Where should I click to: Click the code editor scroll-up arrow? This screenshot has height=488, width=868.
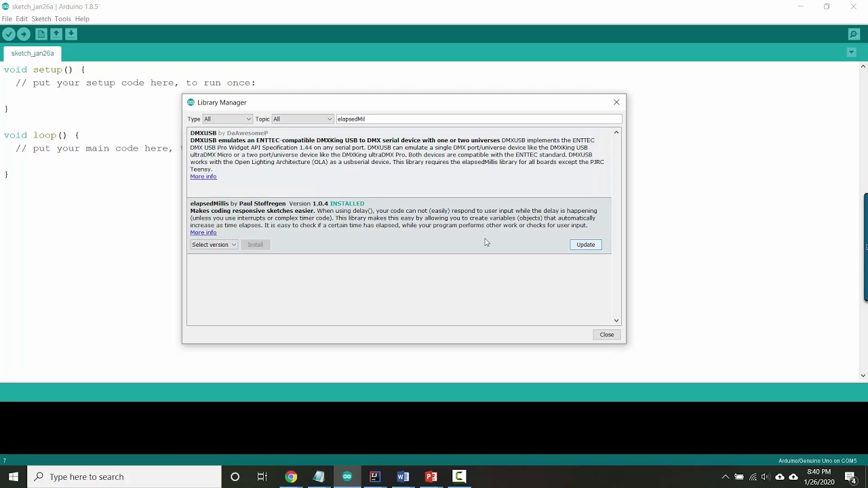[863, 66]
